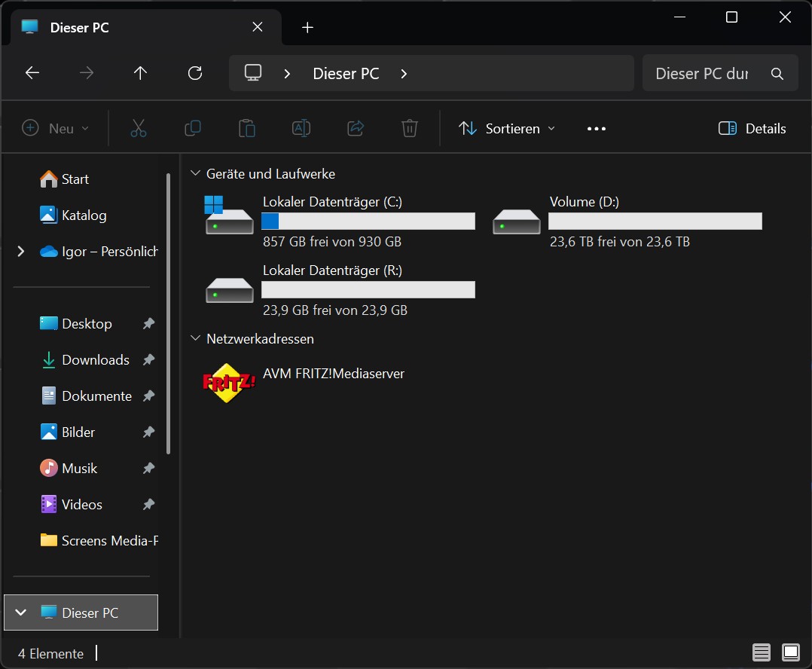Click the Share icon in toolbar
This screenshot has width=812, height=669.
[x=356, y=129]
